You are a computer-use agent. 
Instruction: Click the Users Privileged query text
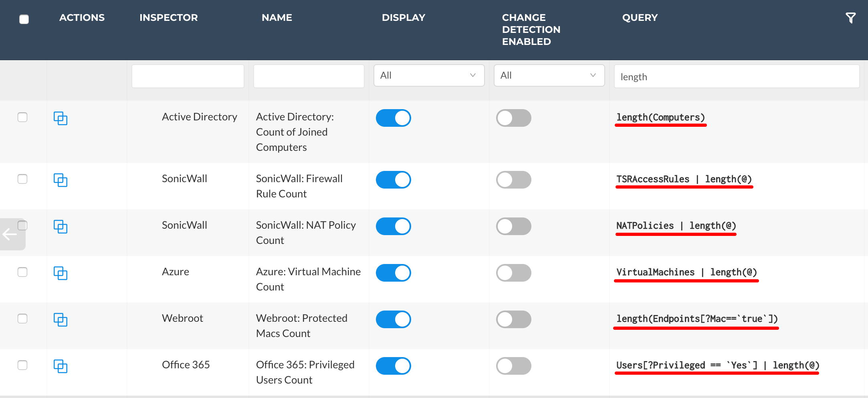point(718,366)
